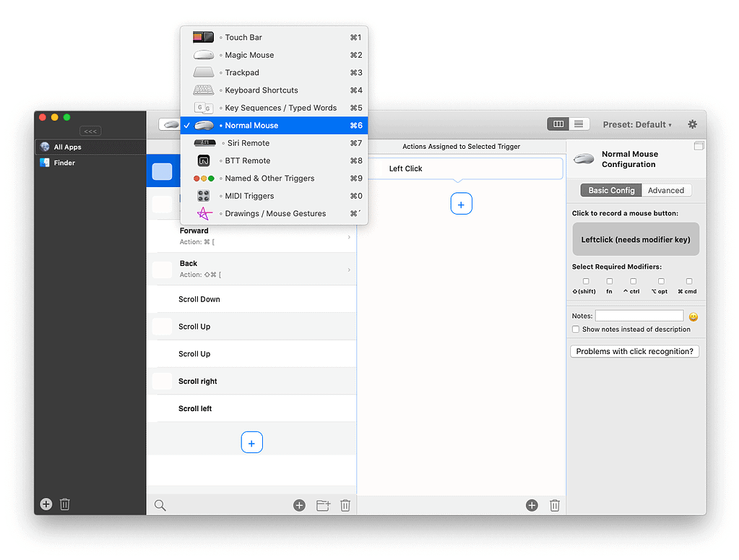Select the Back trigger row
This screenshot has height=560, width=739.
pos(251,269)
